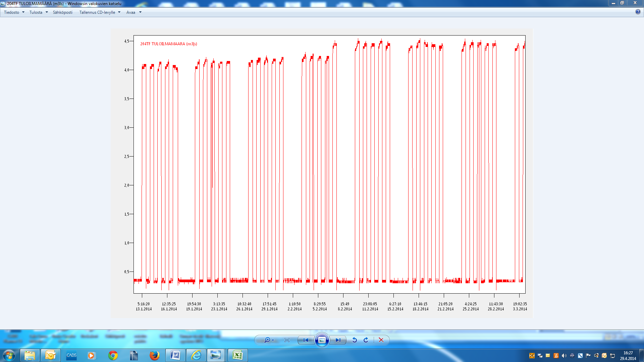Open the Windows Start menu

9,355
